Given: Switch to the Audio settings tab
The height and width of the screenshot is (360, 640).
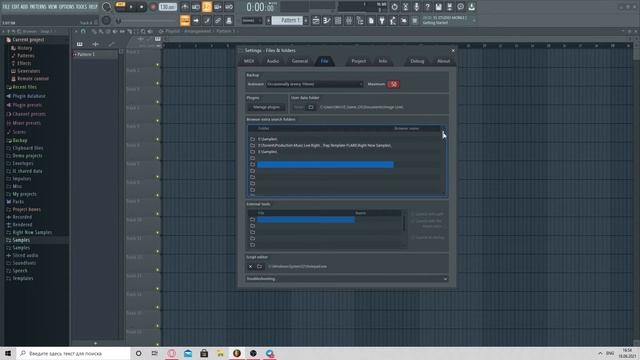Looking at the screenshot, I should 273,61.
